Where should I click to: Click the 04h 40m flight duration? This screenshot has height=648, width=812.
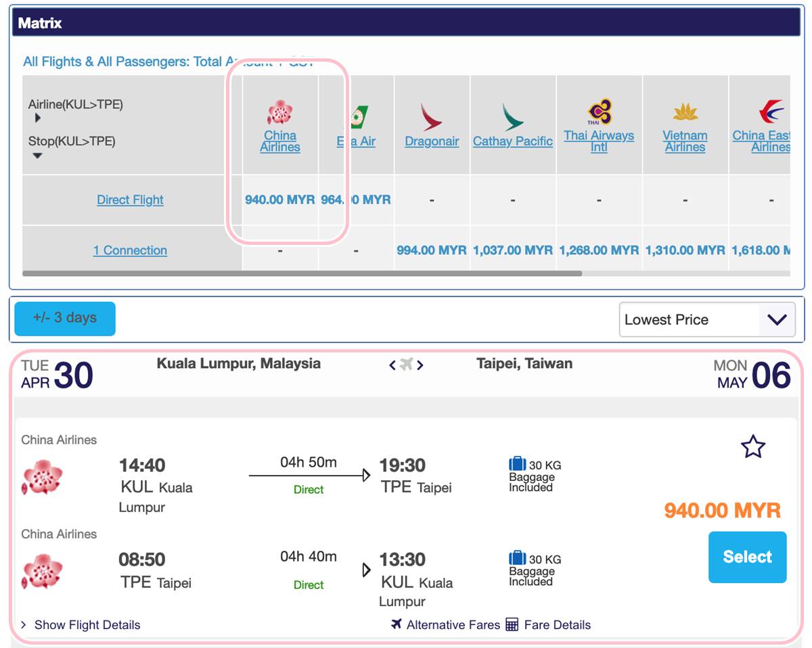[x=309, y=557]
